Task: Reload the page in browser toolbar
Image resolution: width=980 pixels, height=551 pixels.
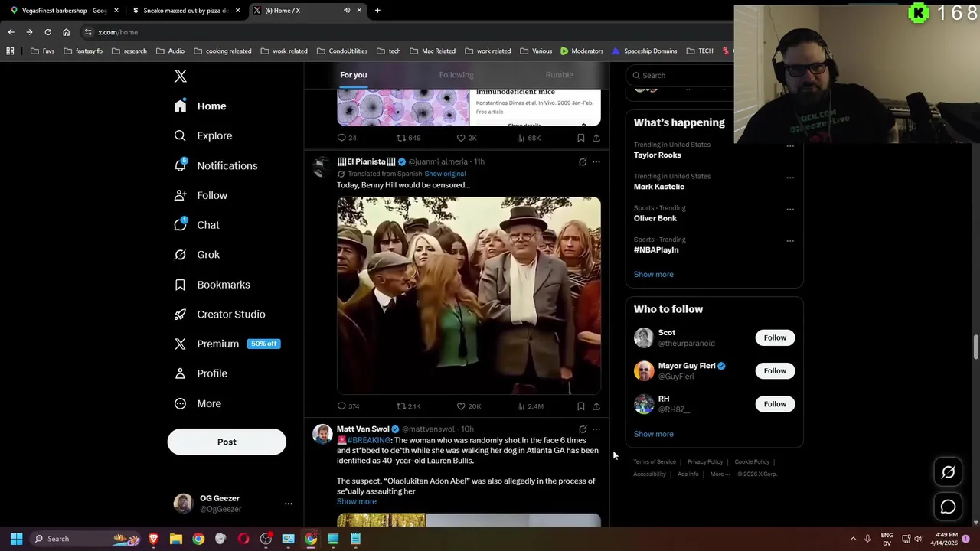Action: (x=47, y=32)
